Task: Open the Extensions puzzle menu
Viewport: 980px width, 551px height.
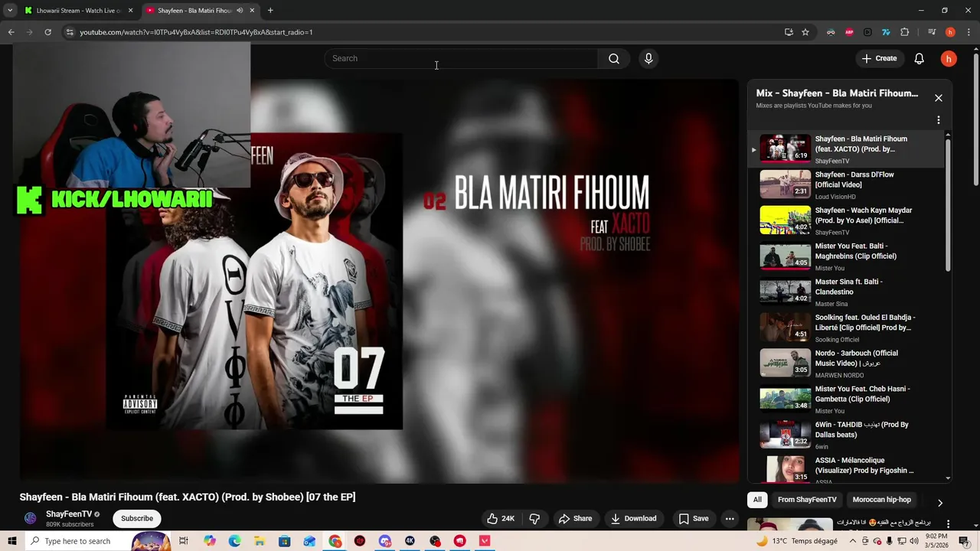Action: [x=904, y=32]
